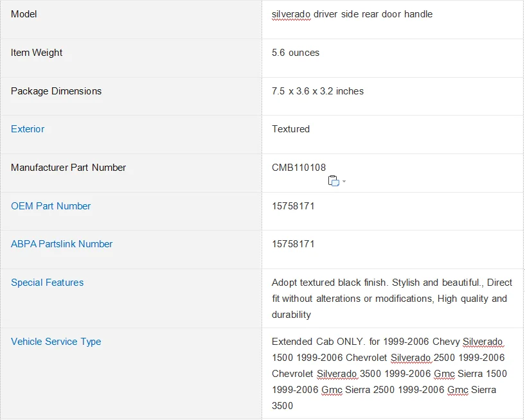
Task: Select 'Manufacturer Part Number' label text
Action: coord(68,168)
